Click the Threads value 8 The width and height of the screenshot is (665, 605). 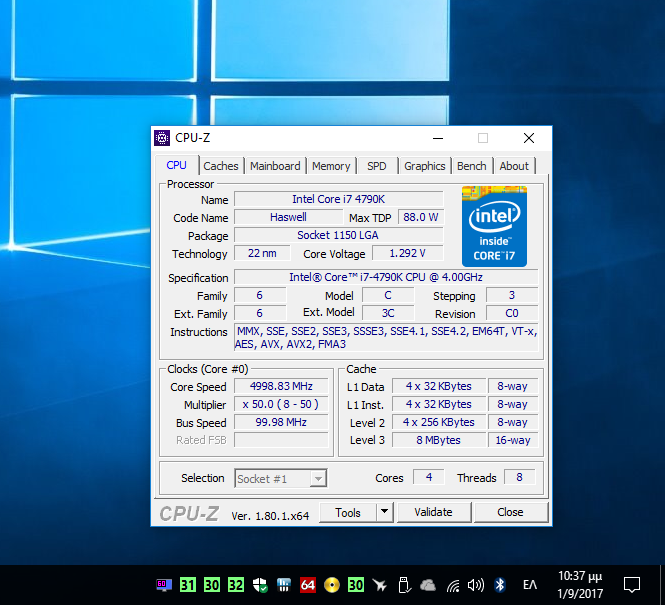(519, 477)
